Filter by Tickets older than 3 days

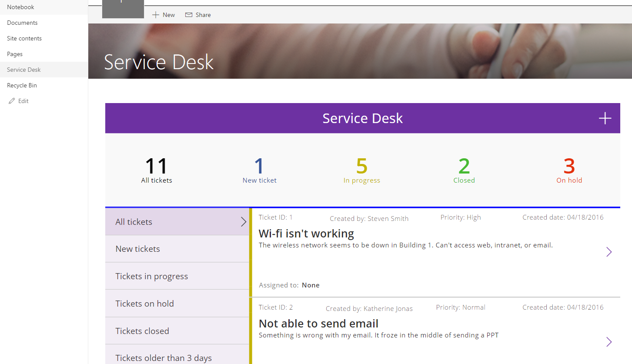click(x=163, y=357)
